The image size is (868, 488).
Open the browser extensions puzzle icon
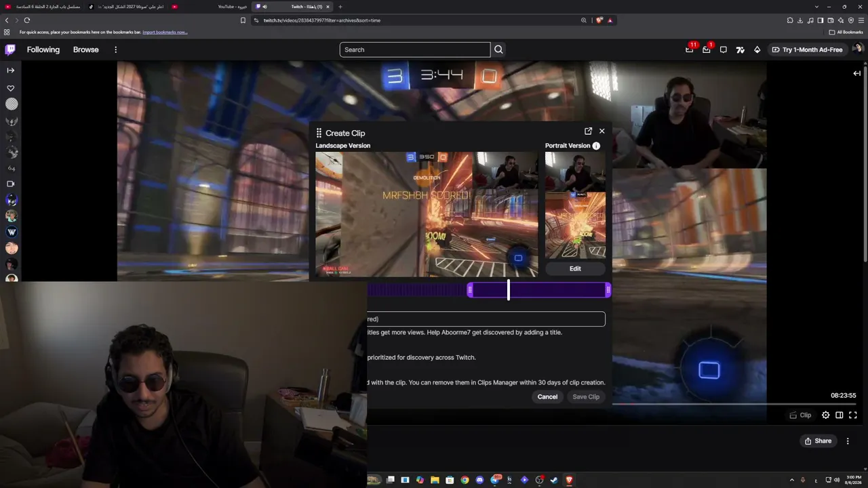click(790, 20)
